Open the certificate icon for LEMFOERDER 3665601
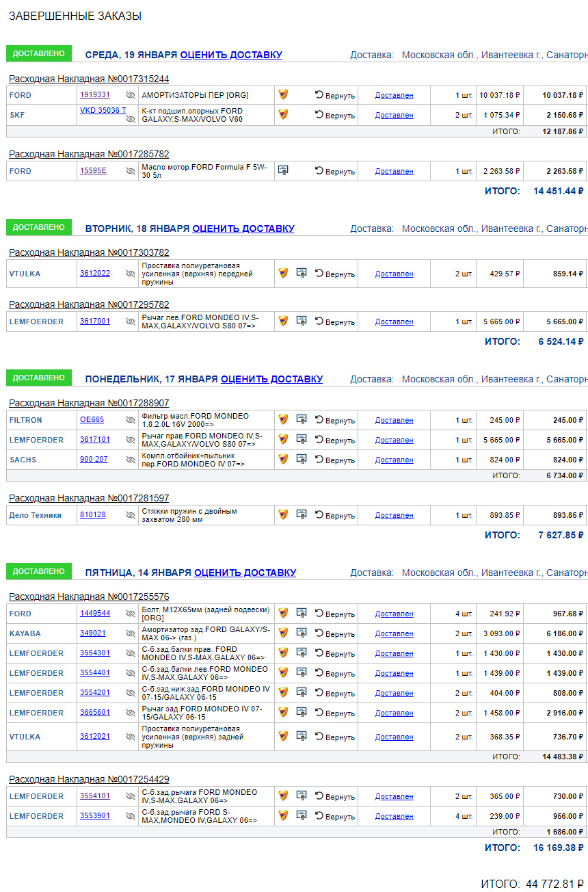 tap(302, 712)
